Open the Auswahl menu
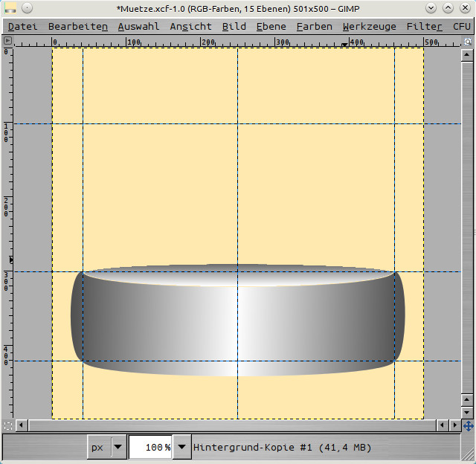Viewport: 476px width, 464px height. tap(138, 27)
